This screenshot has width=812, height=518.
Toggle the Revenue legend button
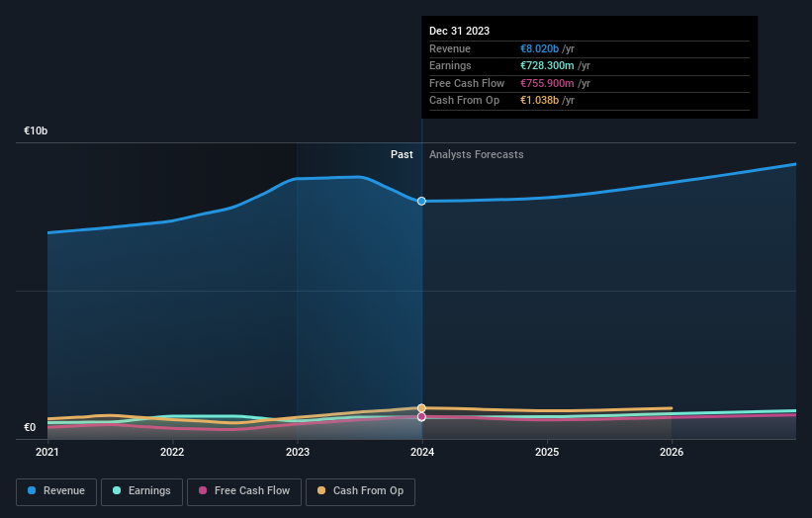coord(56,491)
